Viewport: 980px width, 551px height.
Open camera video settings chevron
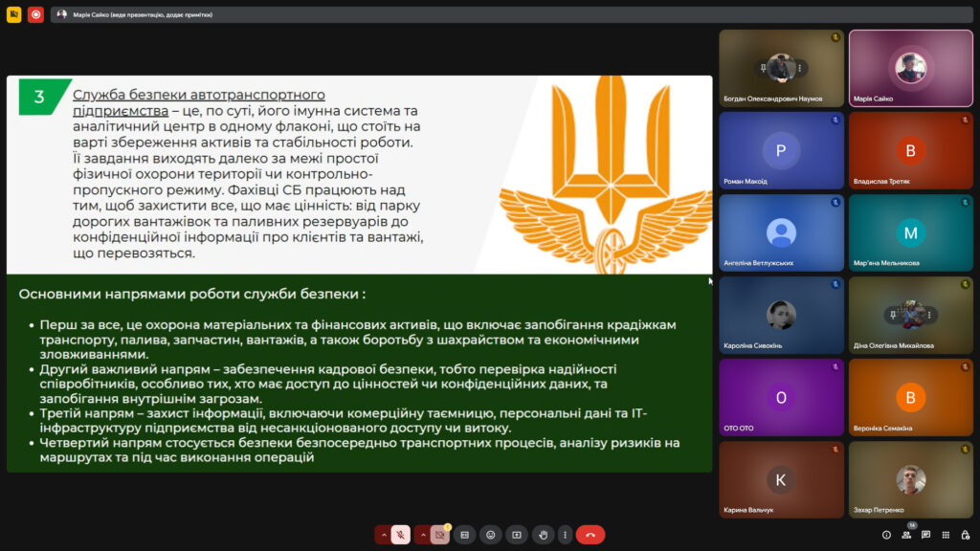point(423,535)
